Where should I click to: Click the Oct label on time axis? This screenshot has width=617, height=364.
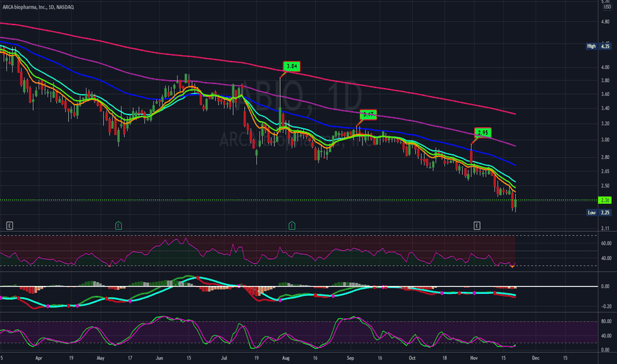click(412, 358)
